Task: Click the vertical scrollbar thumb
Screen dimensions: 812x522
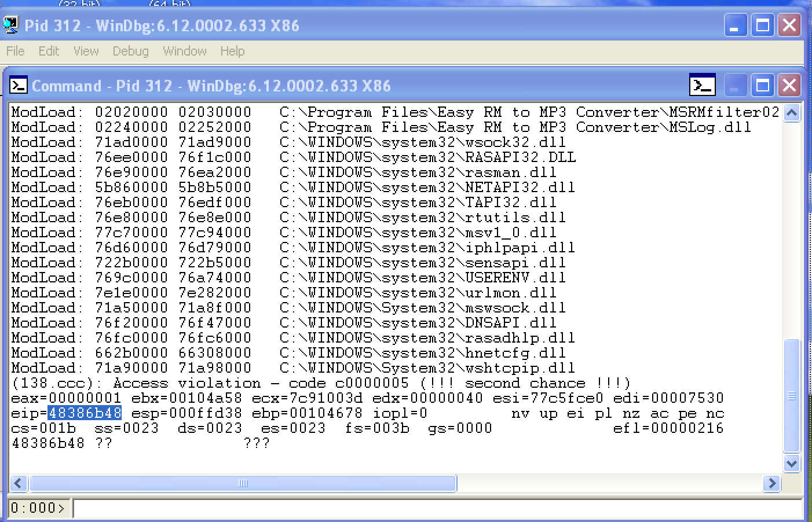Action: coord(792,396)
